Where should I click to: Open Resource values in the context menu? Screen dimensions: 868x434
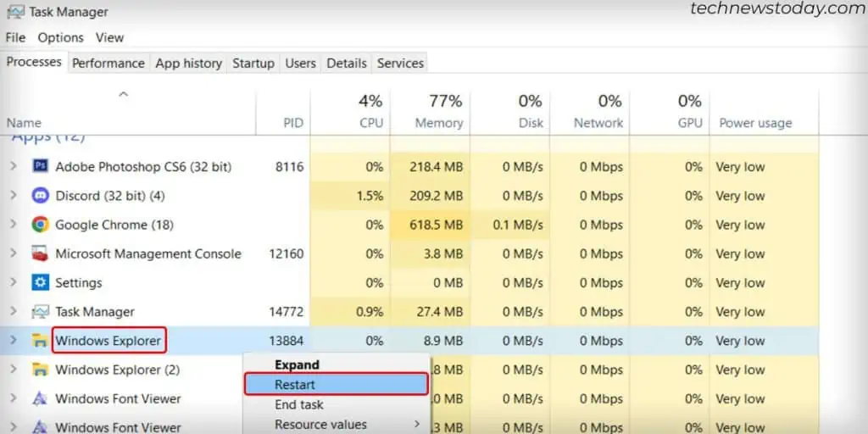pyautogui.click(x=337, y=425)
